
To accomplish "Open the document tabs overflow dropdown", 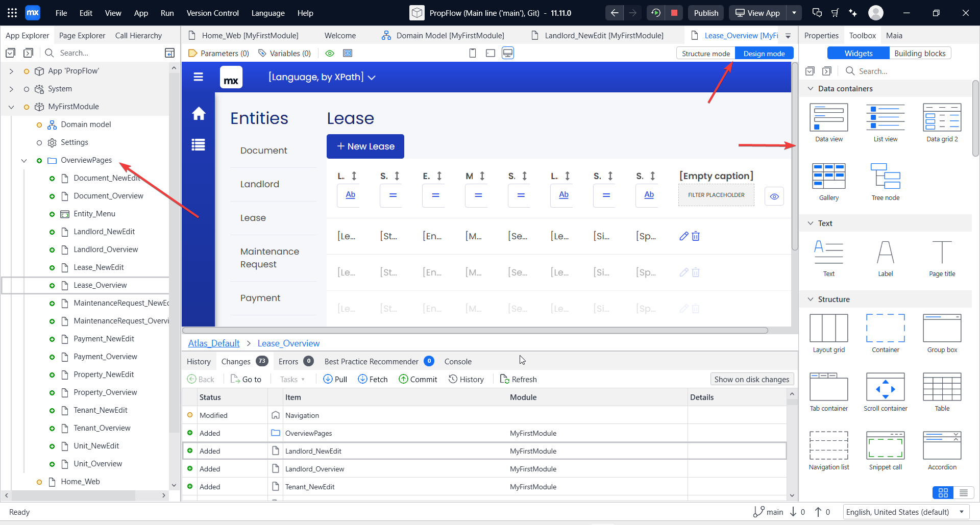I will [x=788, y=36].
